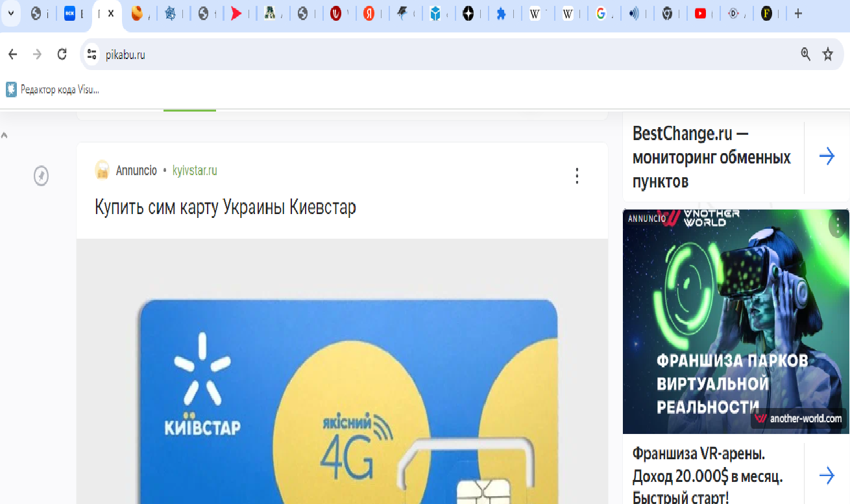View site information for pikabu.ru

click(x=92, y=54)
